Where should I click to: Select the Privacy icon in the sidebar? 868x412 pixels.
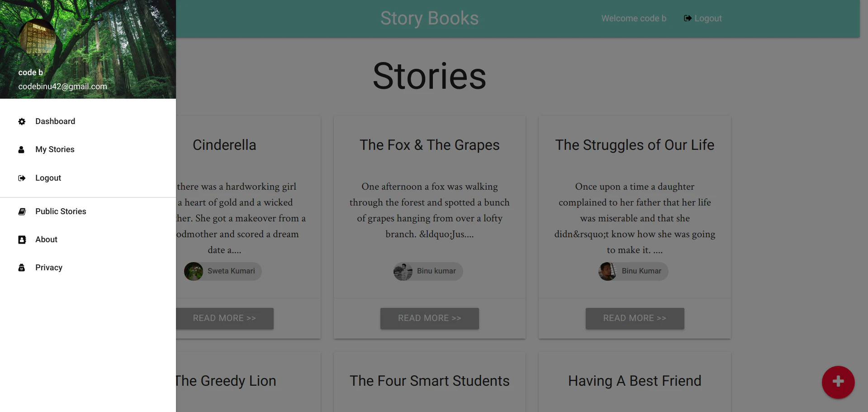21,268
